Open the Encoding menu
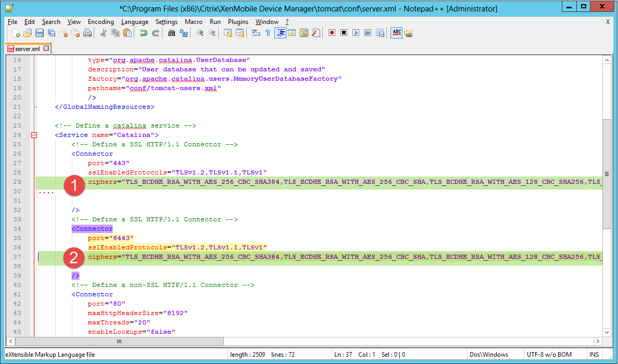Viewport: 618px width, 364px height. click(101, 22)
